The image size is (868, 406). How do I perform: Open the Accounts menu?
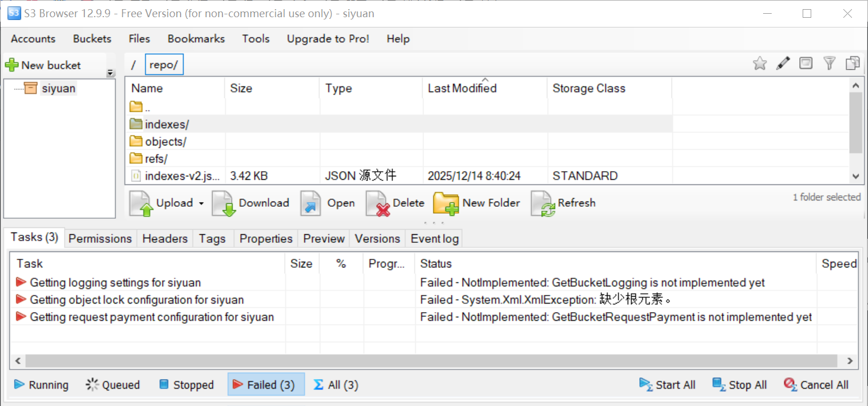pos(33,39)
